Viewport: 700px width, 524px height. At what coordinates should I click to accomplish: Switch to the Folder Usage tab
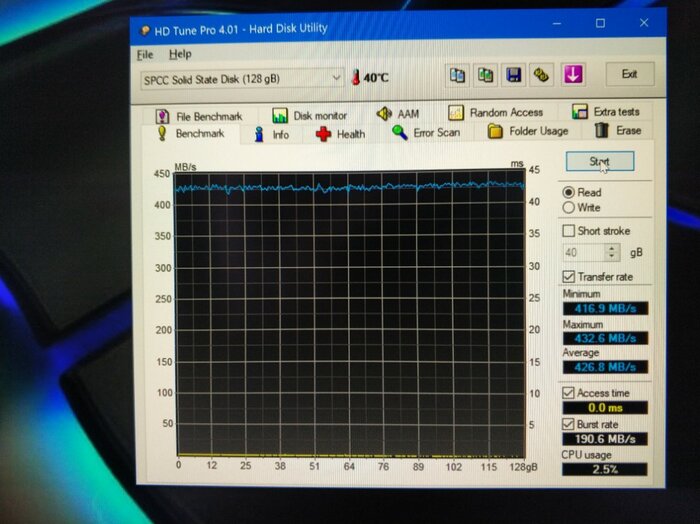pyautogui.click(x=528, y=131)
